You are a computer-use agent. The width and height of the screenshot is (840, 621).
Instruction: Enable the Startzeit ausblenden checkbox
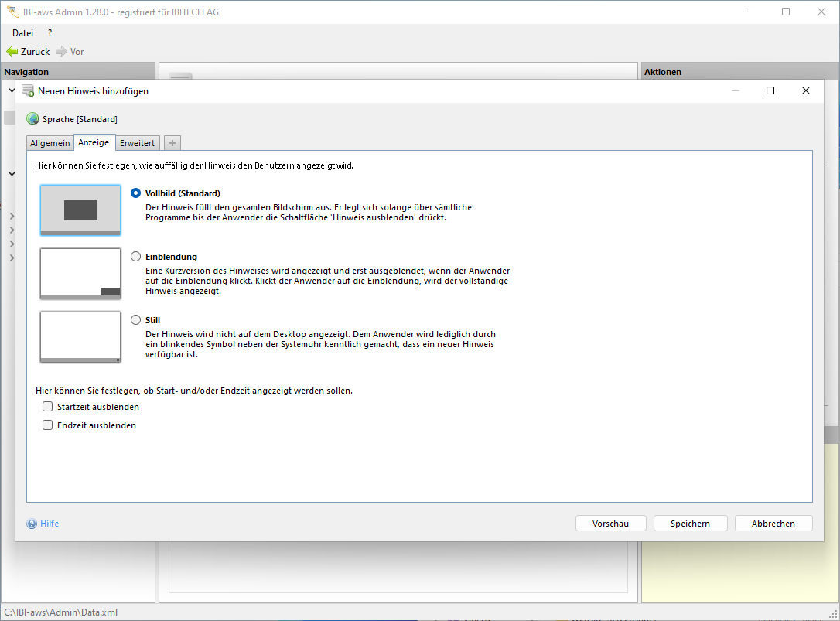48,407
